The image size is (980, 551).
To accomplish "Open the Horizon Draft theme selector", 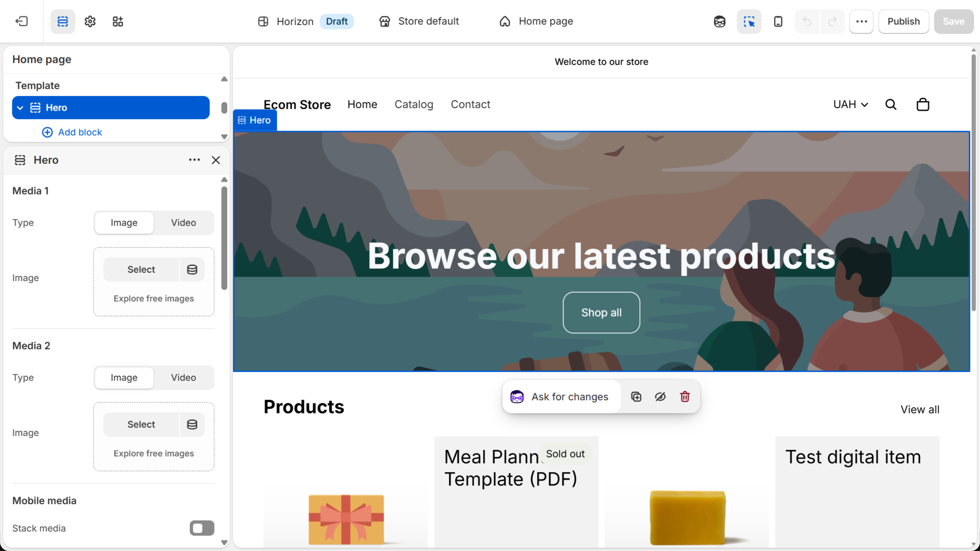I will pos(306,21).
